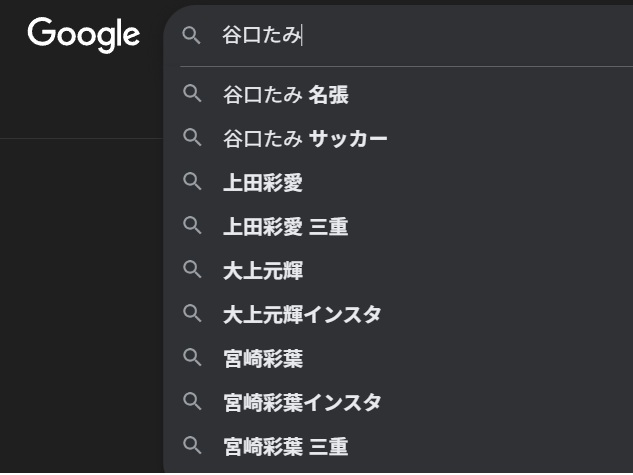
Task: Click the magnifier icon beside 谷口たみ 名張
Action: tap(193, 95)
